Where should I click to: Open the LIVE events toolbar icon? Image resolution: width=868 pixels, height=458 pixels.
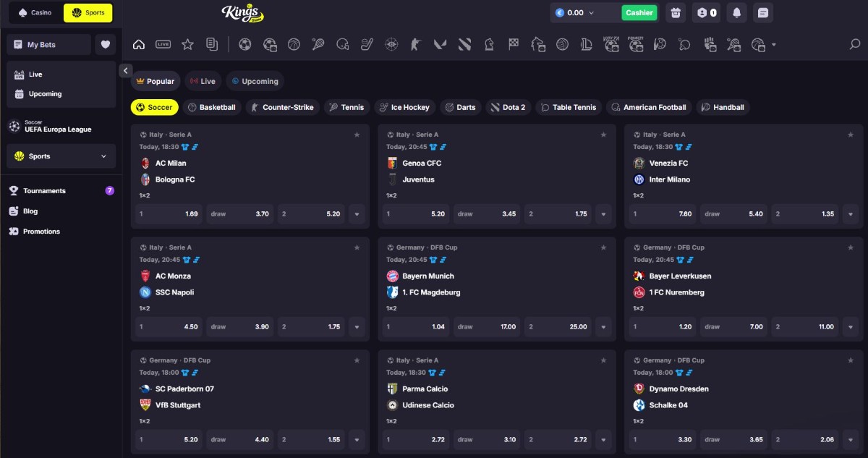(x=163, y=44)
